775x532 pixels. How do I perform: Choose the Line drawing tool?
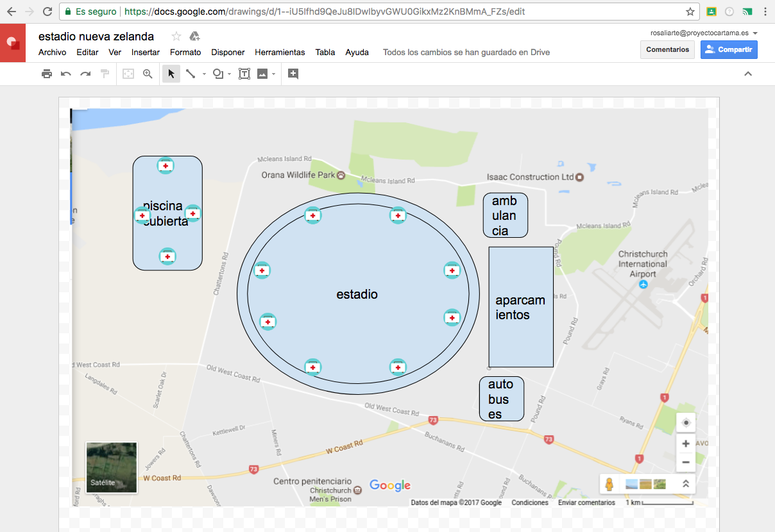(191, 74)
